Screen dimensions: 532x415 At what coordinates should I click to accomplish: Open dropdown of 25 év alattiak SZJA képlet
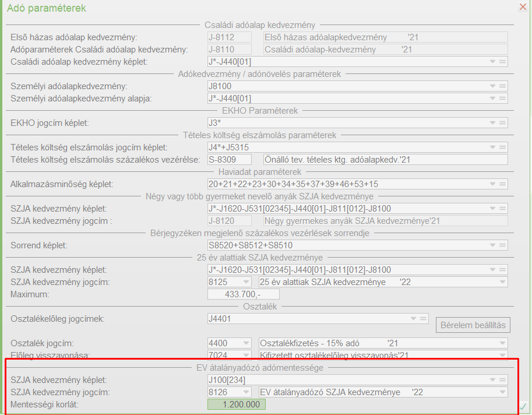tap(492, 270)
